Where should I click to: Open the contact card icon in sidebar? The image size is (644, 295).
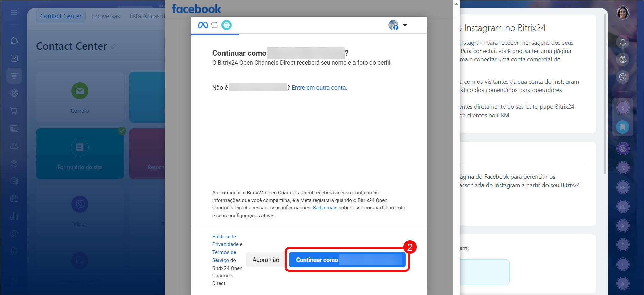14,128
